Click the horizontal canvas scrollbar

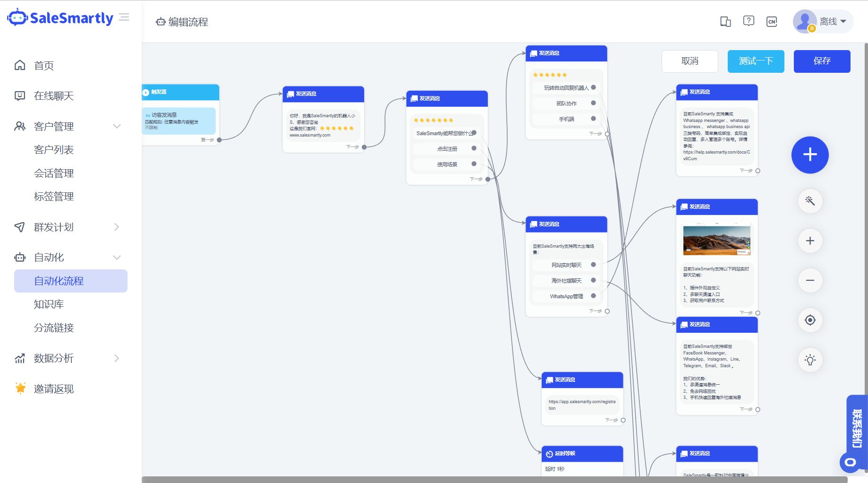494,480
